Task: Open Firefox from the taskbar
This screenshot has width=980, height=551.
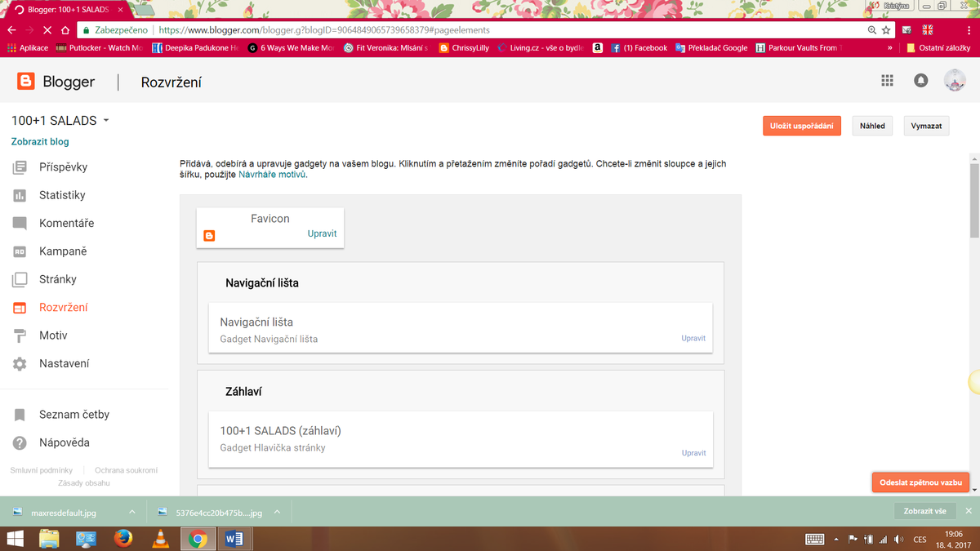Action: [x=123, y=538]
